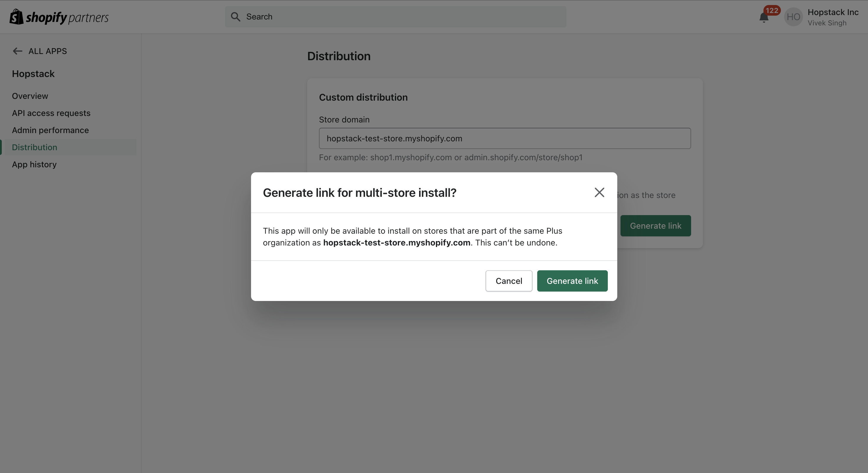Select Distribution in the sidebar
The height and width of the screenshot is (473, 868).
click(x=35, y=148)
